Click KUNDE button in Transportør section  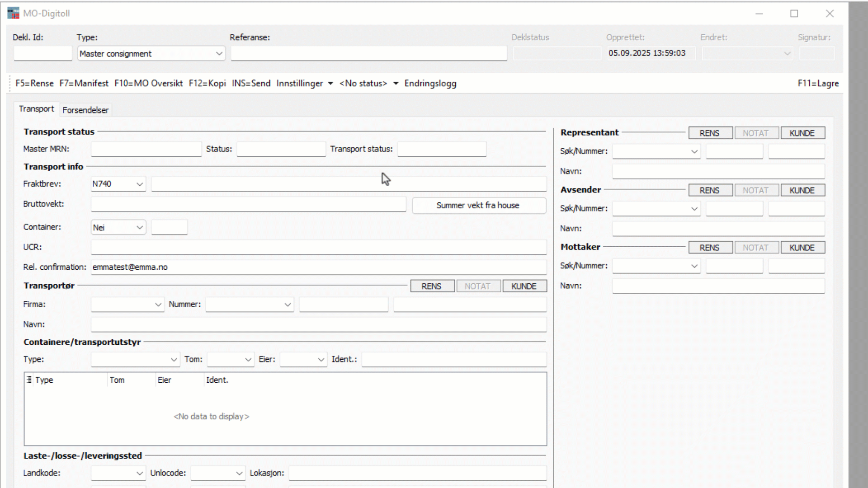pos(524,286)
